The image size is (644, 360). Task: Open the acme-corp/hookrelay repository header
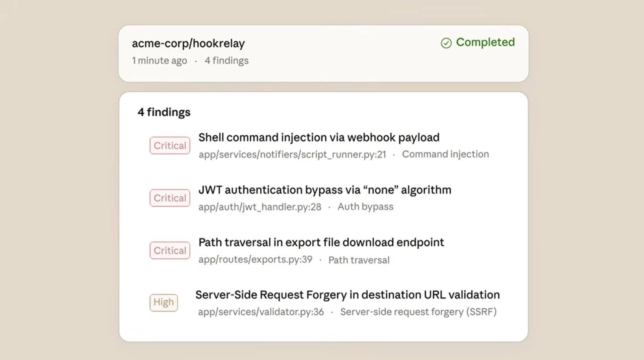click(188, 43)
